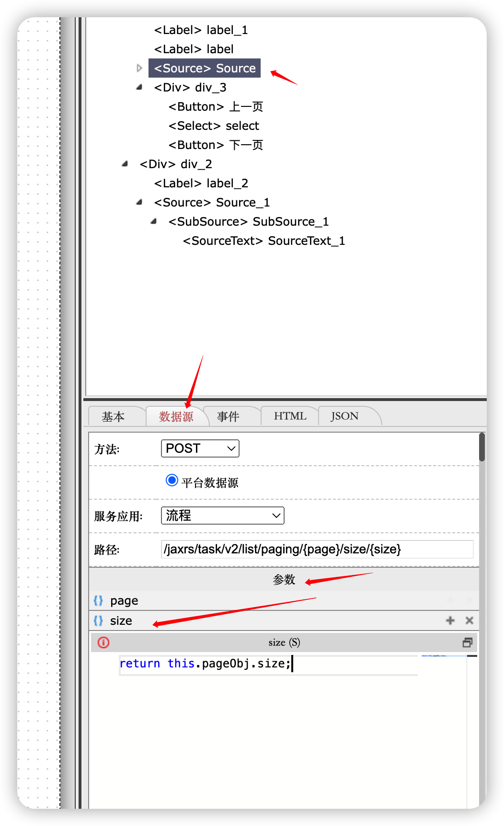Click the red info icon in script header
The image size is (504, 826).
coord(103,642)
